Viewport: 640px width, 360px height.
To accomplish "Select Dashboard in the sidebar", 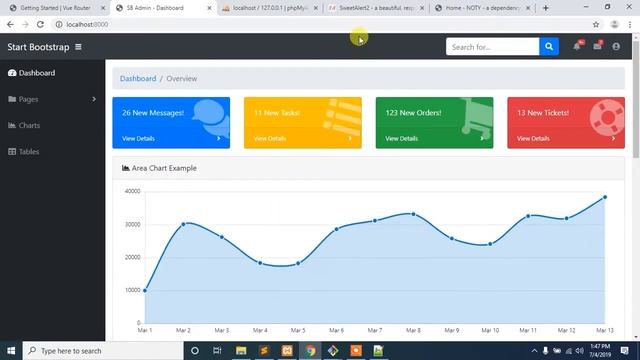I will tap(37, 73).
